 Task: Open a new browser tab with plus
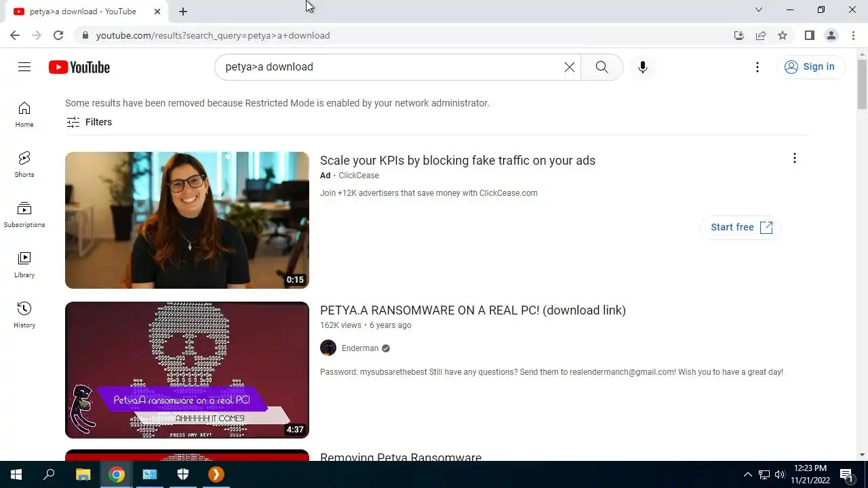[x=183, y=12]
